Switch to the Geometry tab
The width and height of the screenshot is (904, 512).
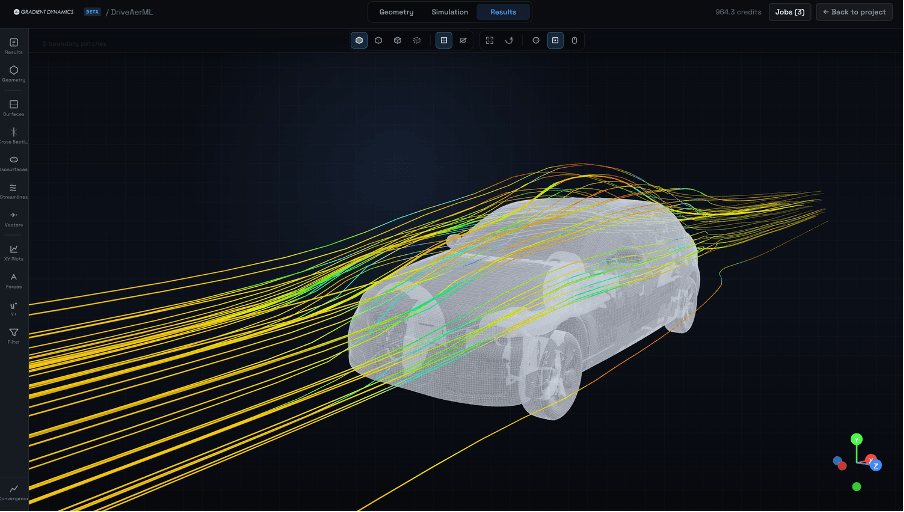396,12
